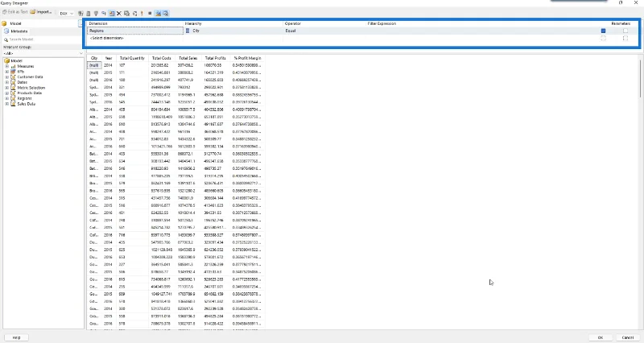Click the City hierarchy cell in the filter row
Image resolution: width=644 pixels, height=343 pixels.
(233, 31)
